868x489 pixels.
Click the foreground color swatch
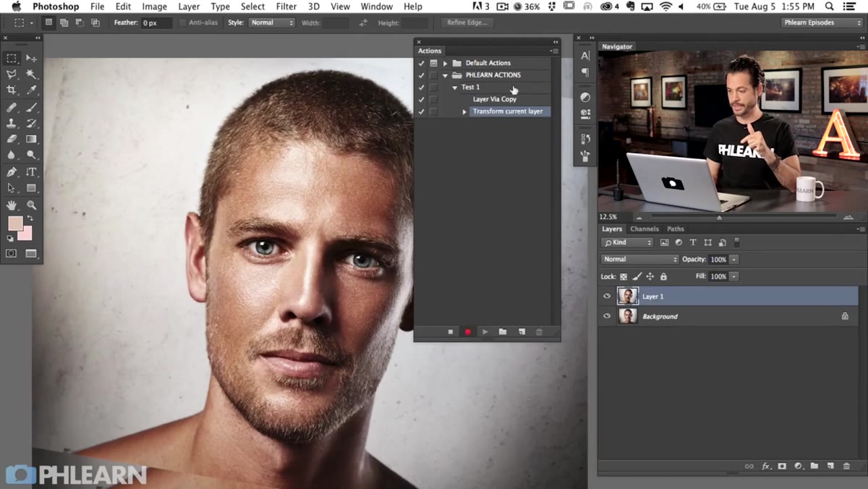point(14,224)
